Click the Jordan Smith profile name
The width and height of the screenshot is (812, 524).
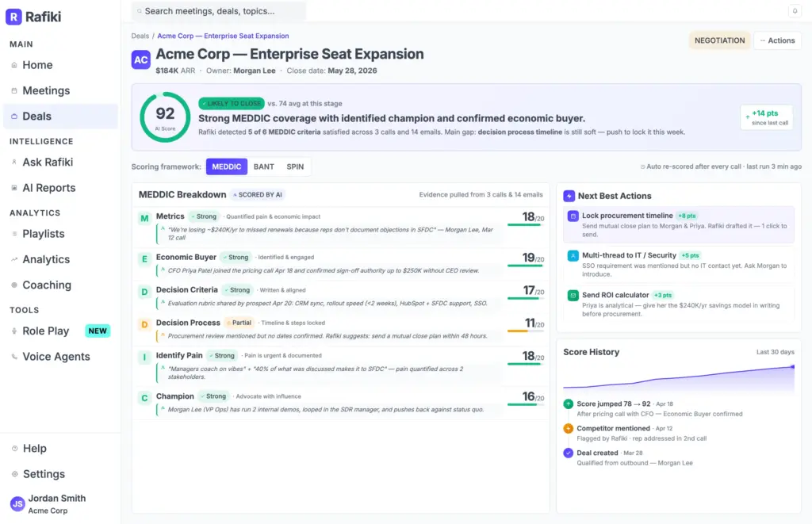[57, 498]
